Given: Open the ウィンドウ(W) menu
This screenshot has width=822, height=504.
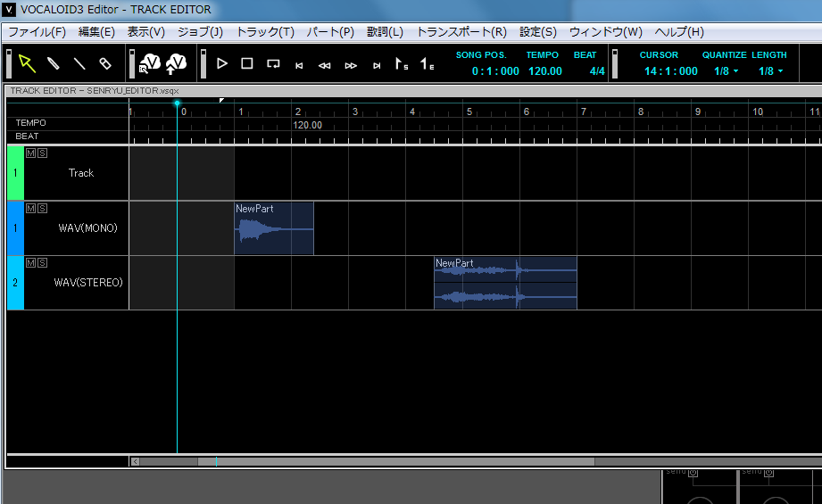Looking at the screenshot, I should pyautogui.click(x=605, y=32).
